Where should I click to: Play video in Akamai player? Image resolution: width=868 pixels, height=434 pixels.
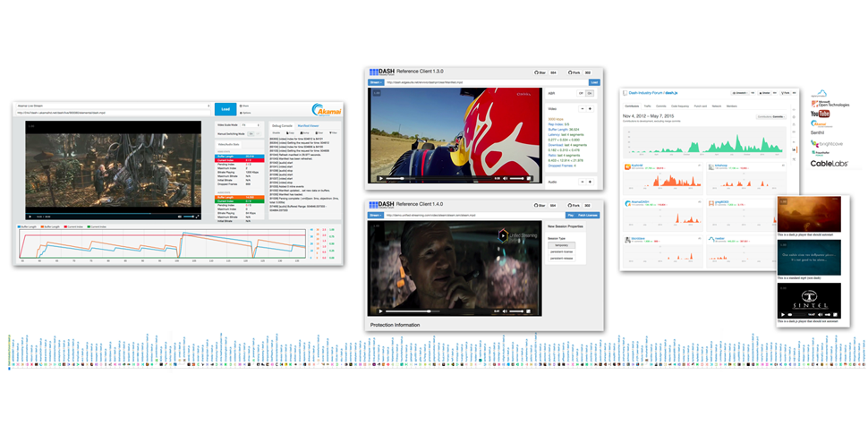click(x=30, y=217)
